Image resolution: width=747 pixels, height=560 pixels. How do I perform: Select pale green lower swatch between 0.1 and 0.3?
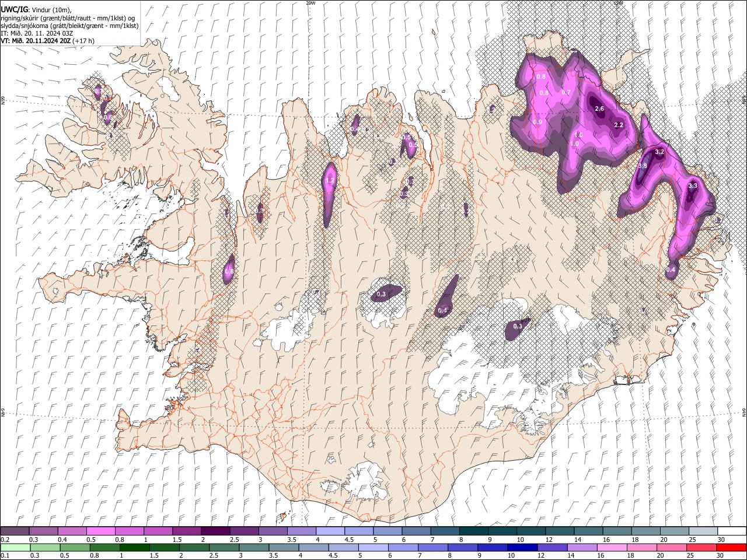15,548
